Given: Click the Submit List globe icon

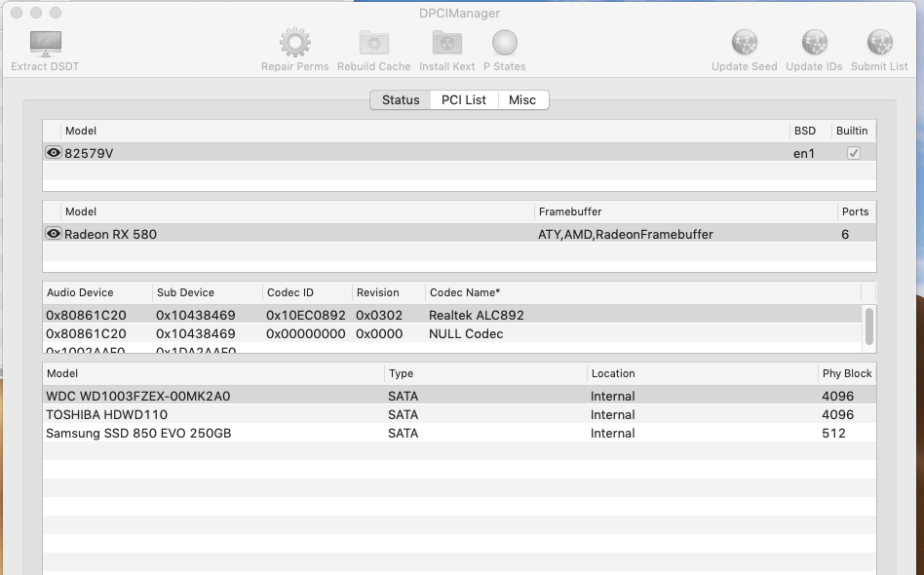Looking at the screenshot, I should click(879, 43).
